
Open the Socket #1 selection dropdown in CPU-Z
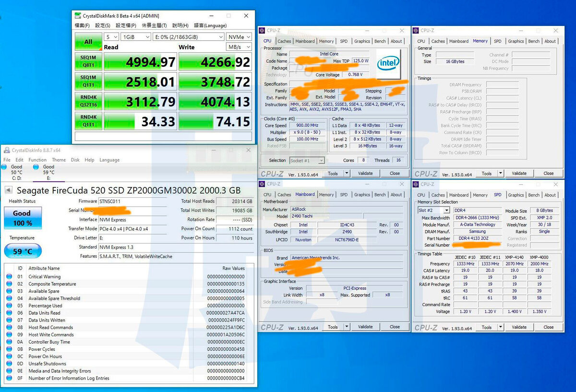coord(307,160)
